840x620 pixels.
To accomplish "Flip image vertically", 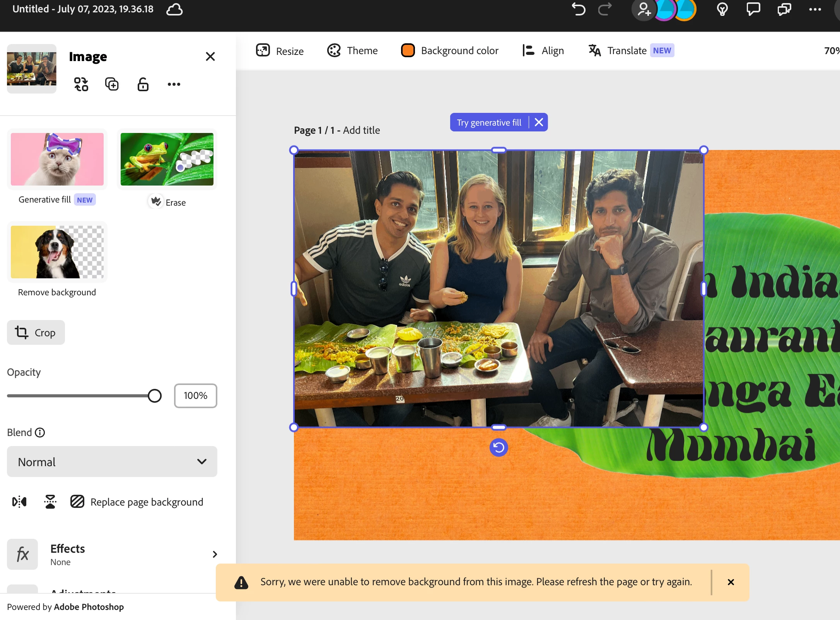I will coord(50,502).
